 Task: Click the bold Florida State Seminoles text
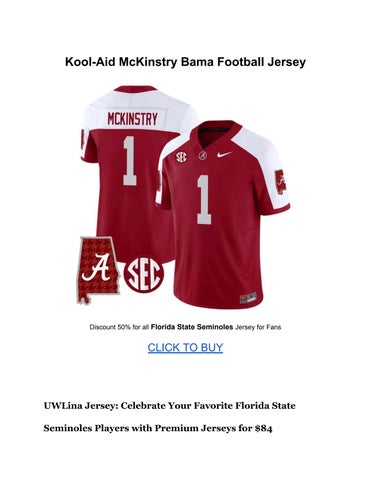(192, 327)
